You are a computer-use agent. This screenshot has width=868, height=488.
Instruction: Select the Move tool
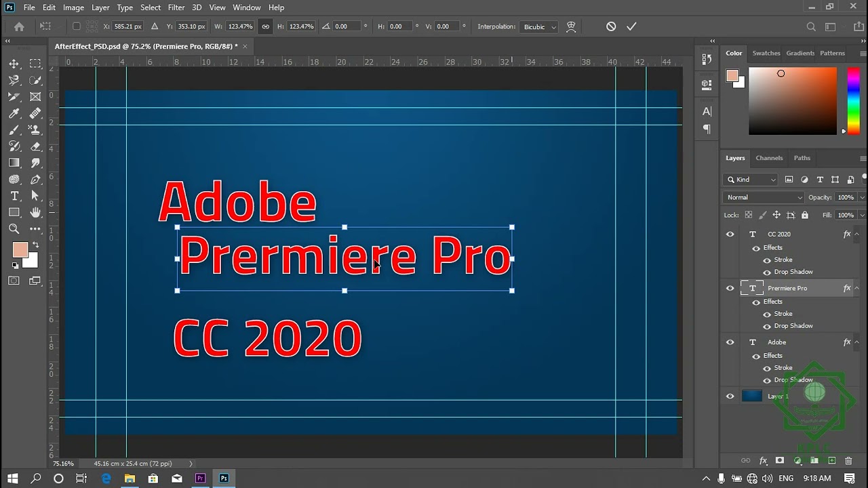(x=14, y=64)
